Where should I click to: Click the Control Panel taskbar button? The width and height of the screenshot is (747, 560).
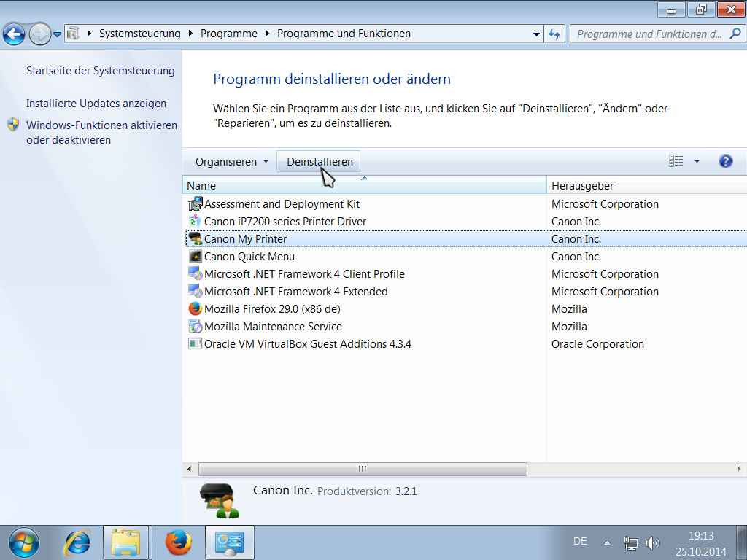click(x=230, y=542)
